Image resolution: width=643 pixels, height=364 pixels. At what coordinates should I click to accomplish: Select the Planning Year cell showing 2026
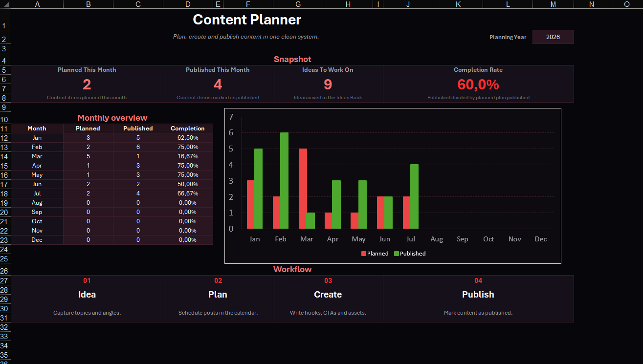pyautogui.click(x=553, y=37)
